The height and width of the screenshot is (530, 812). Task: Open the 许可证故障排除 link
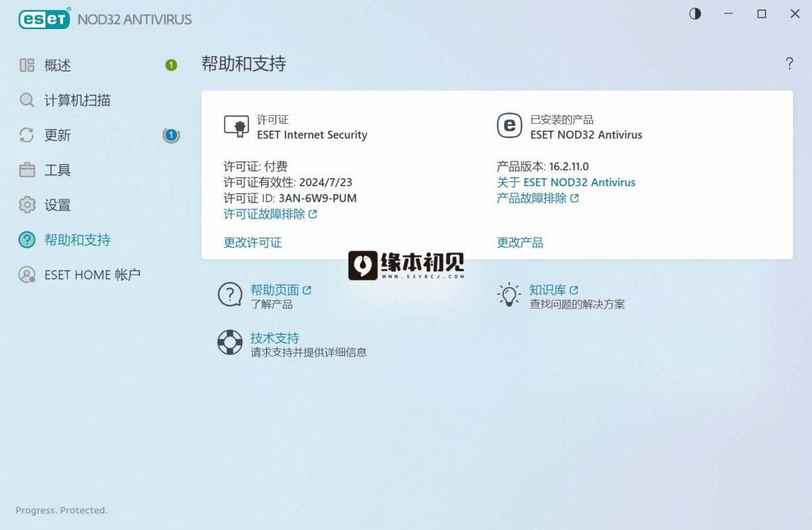(x=265, y=214)
